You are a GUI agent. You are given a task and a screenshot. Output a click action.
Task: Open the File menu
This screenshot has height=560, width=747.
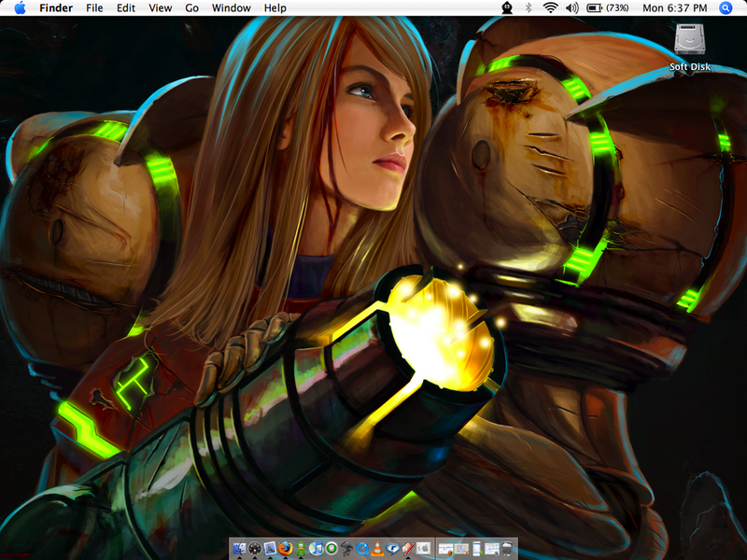[94, 8]
